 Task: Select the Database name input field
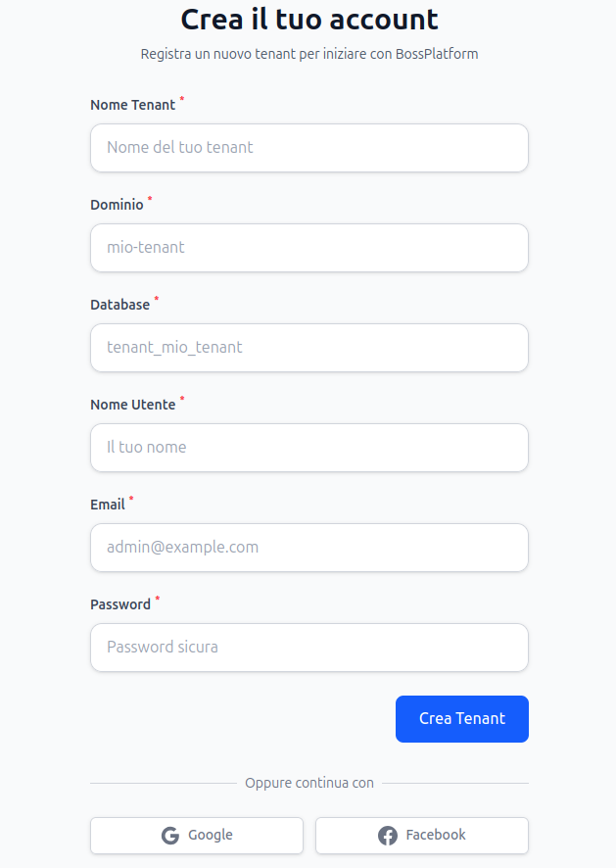click(309, 348)
